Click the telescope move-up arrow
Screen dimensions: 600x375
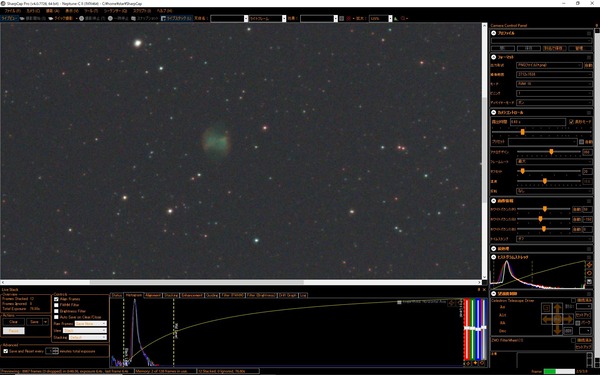tap(558, 308)
